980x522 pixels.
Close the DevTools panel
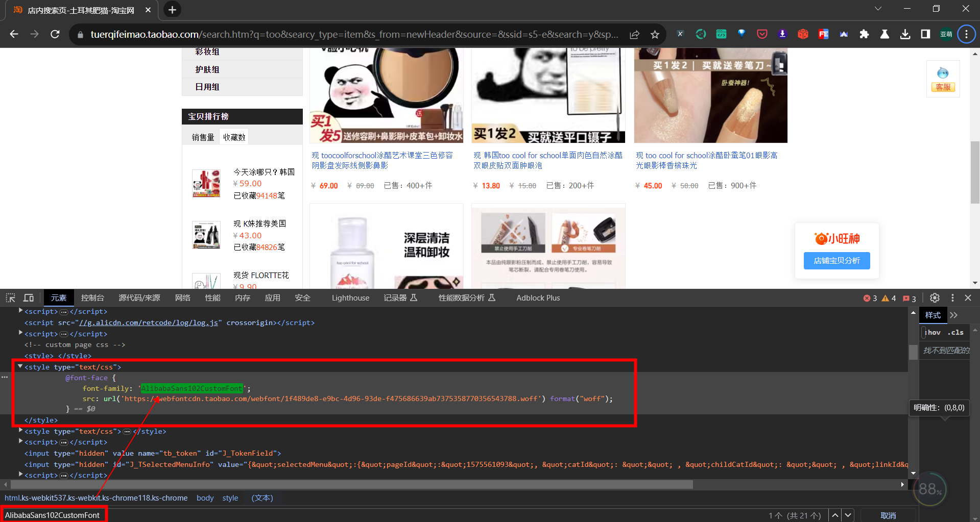(x=968, y=297)
